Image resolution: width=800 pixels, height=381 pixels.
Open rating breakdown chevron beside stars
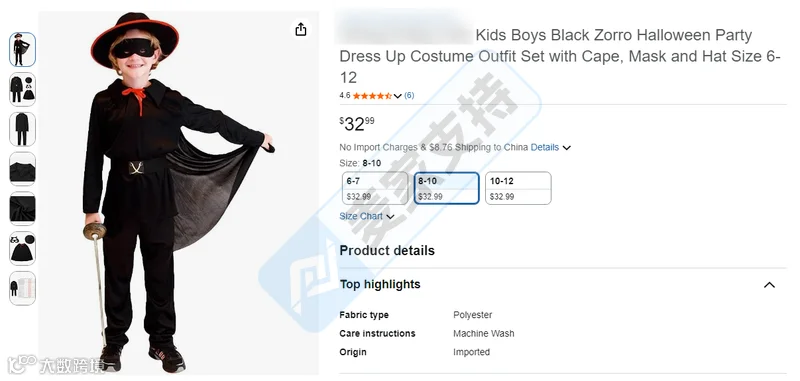(x=397, y=96)
